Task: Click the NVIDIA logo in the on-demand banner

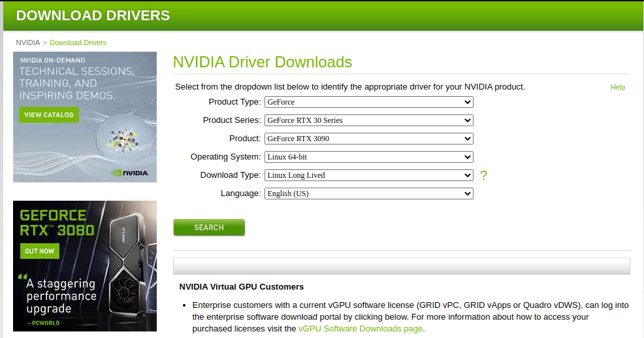Action: point(130,173)
